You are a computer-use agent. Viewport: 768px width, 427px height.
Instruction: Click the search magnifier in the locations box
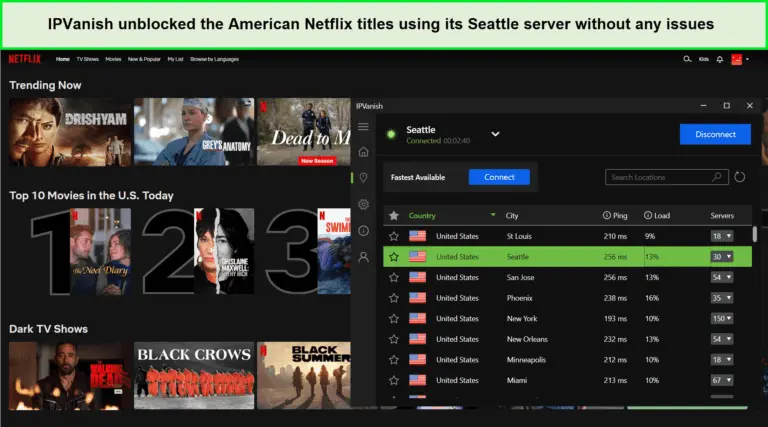[717, 177]
